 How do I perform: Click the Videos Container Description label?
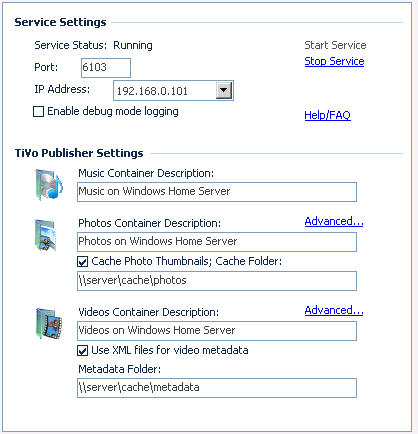click(149, 312)
